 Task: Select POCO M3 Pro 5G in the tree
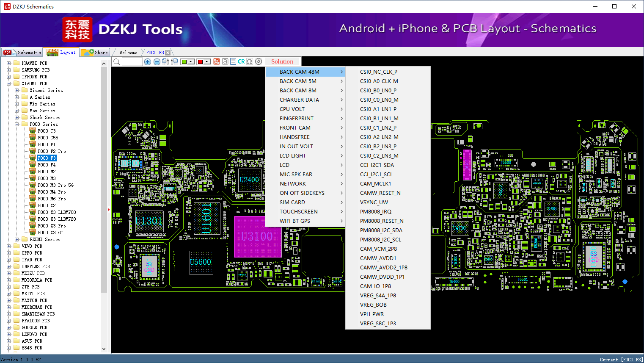[x=55, y=185]
